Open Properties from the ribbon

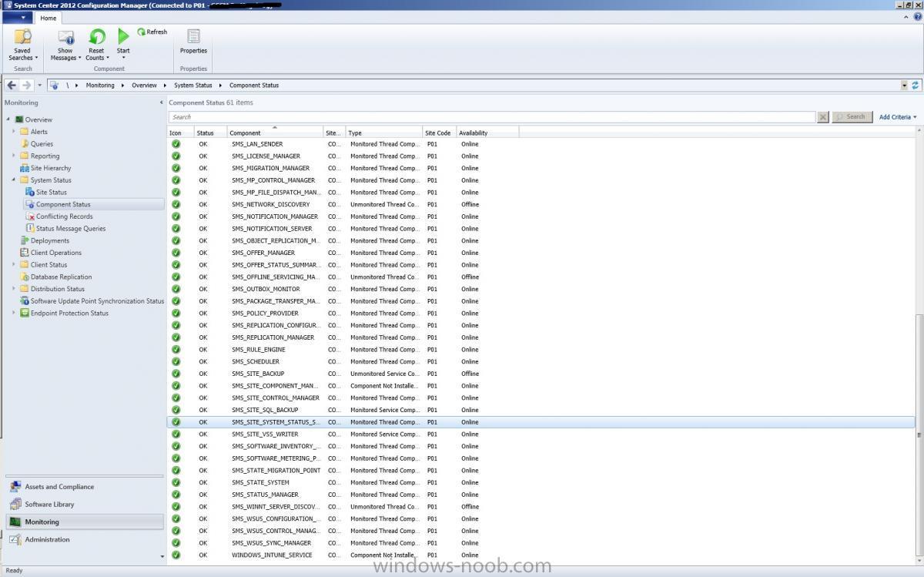[193, 42]
